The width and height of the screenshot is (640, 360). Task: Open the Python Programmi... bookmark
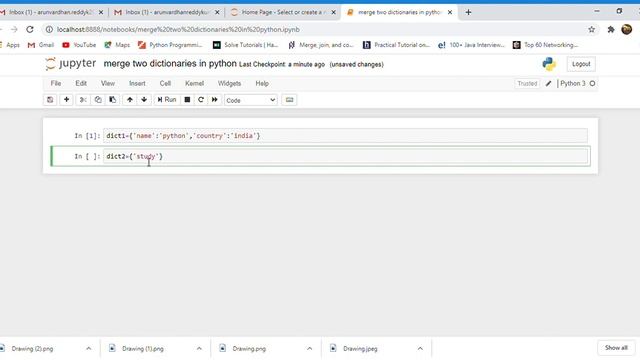pos(170,45)
